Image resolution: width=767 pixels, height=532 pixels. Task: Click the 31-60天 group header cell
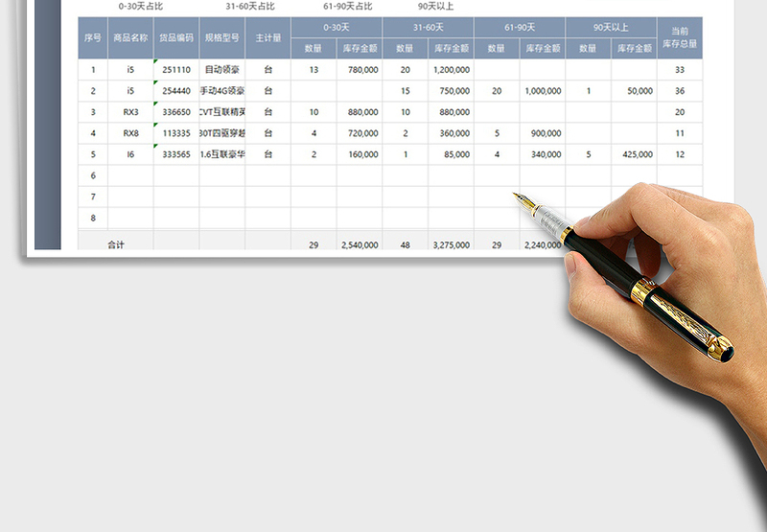click(x=428, y=28)
